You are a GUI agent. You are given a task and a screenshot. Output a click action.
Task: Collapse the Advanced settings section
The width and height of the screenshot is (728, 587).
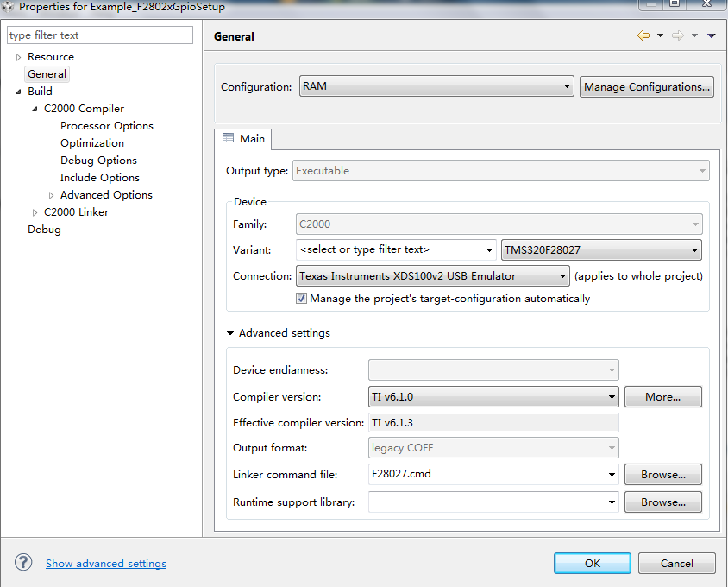(x=230, y=333)
